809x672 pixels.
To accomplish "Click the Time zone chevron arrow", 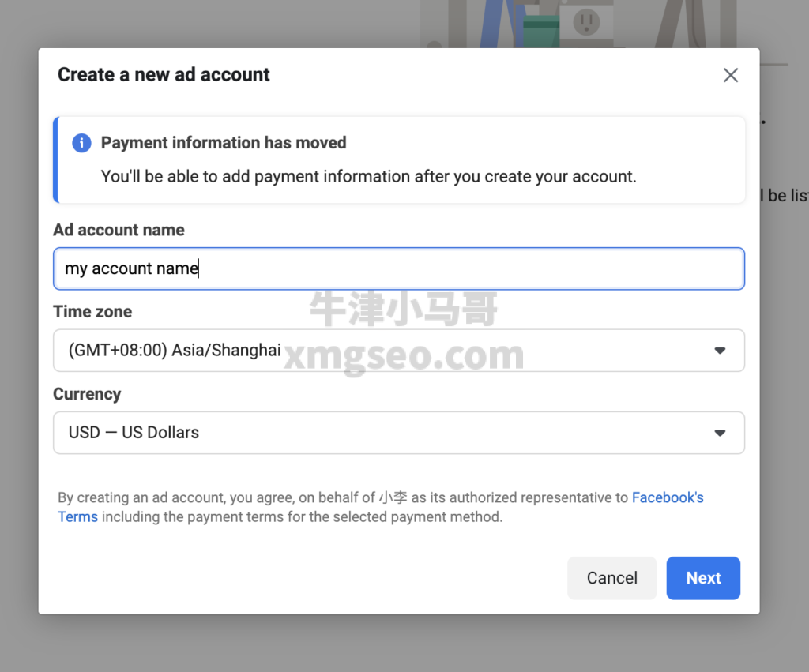I will (x=720, y=350).
